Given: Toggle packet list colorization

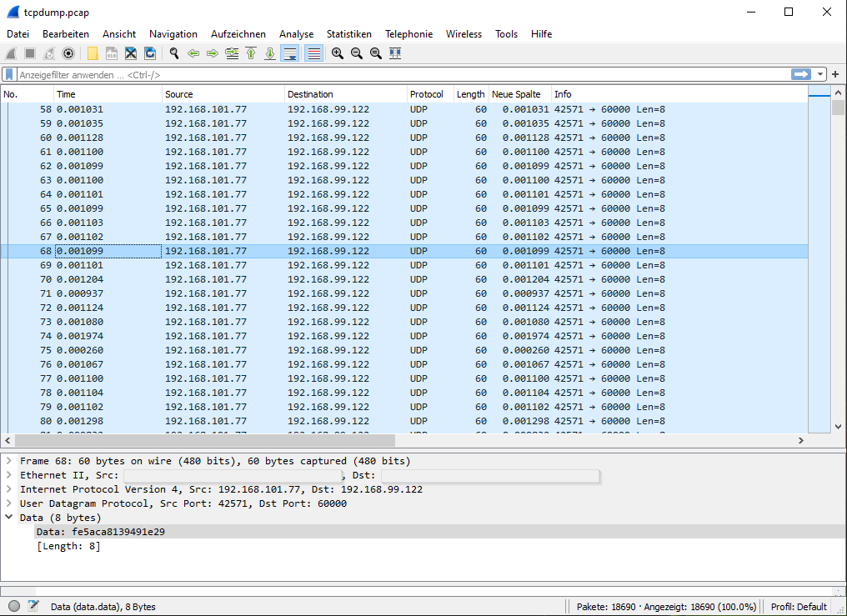Looking at the screenshot, I should coord(315,53).
